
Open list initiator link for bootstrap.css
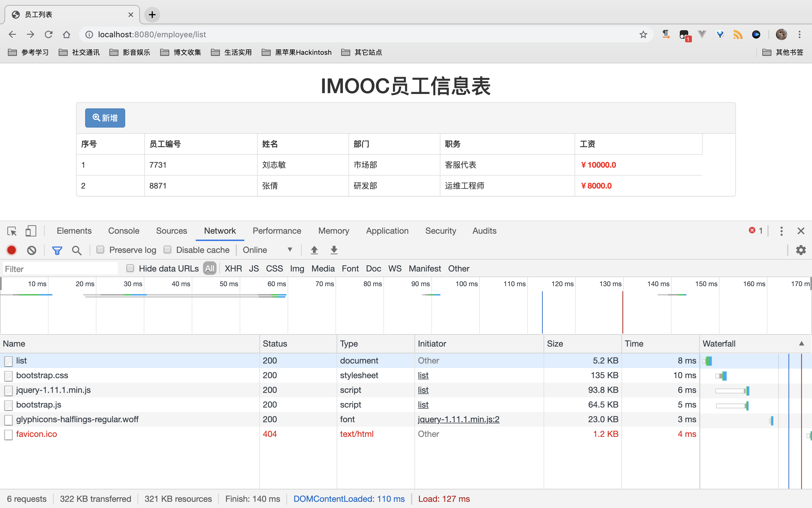coord(423,375)
